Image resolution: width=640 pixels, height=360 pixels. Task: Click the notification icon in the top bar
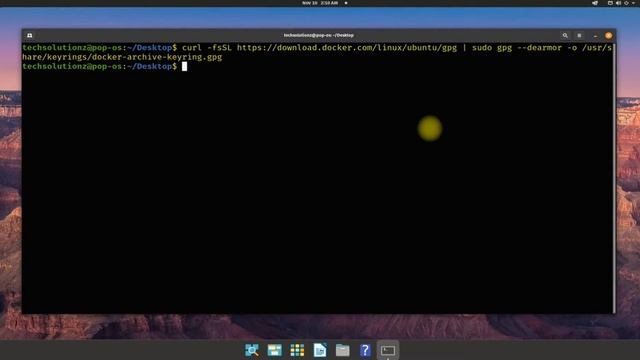pos(346,3)
